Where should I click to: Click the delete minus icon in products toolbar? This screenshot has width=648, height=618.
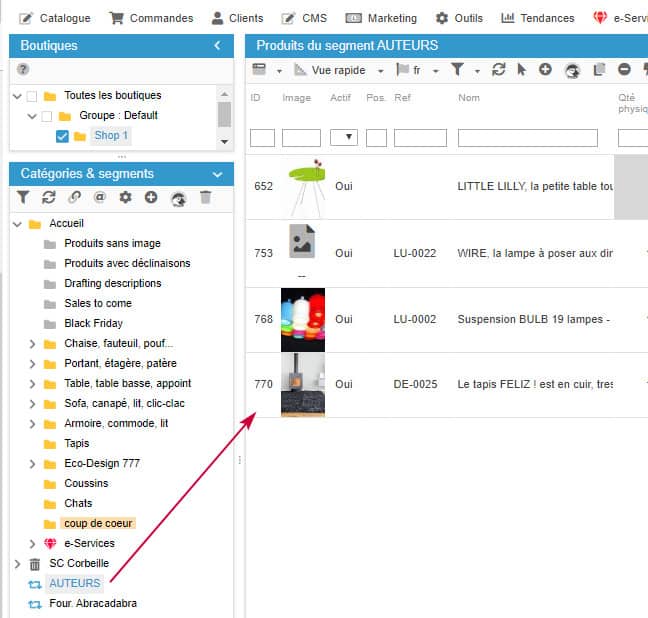pyautogui.click(x=624, y=70)
